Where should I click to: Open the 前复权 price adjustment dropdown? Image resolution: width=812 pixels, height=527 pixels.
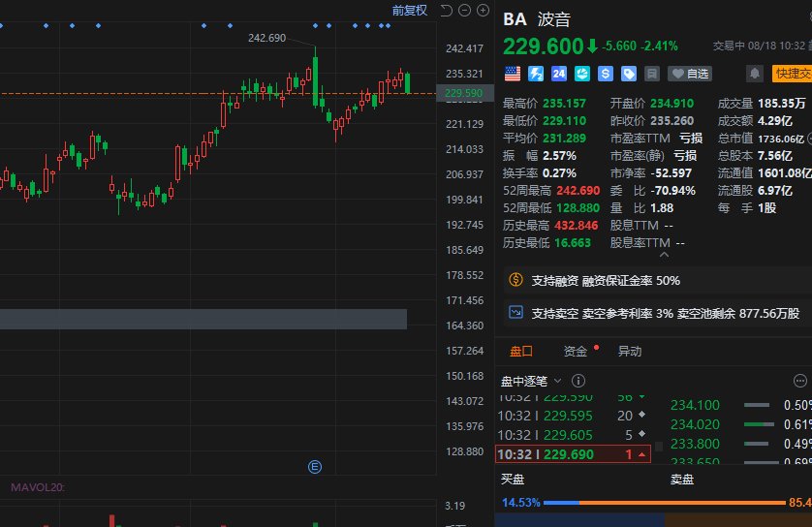[409, 11]
